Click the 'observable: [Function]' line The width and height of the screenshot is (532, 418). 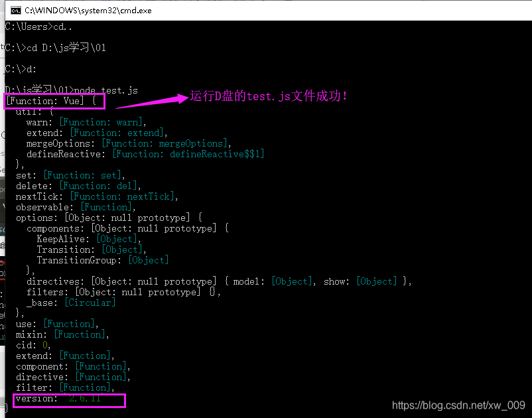(x=76, y=207)
